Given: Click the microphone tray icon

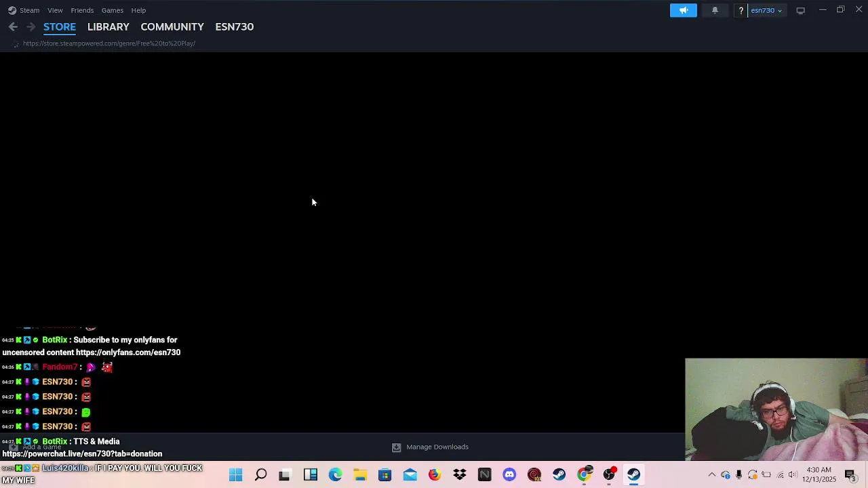Looking at the screenshot, I should (x=738, y=475).
